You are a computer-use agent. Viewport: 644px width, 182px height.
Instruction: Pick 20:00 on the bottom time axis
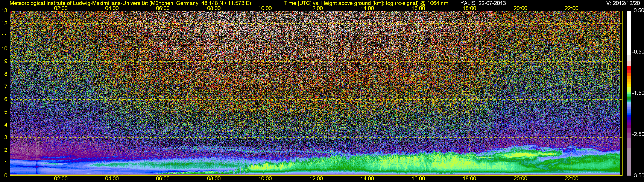[x=521, y=179]
